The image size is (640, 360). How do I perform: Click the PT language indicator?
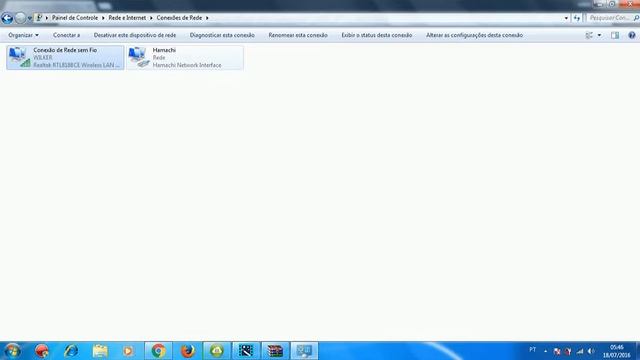click(x=532, y=350)
